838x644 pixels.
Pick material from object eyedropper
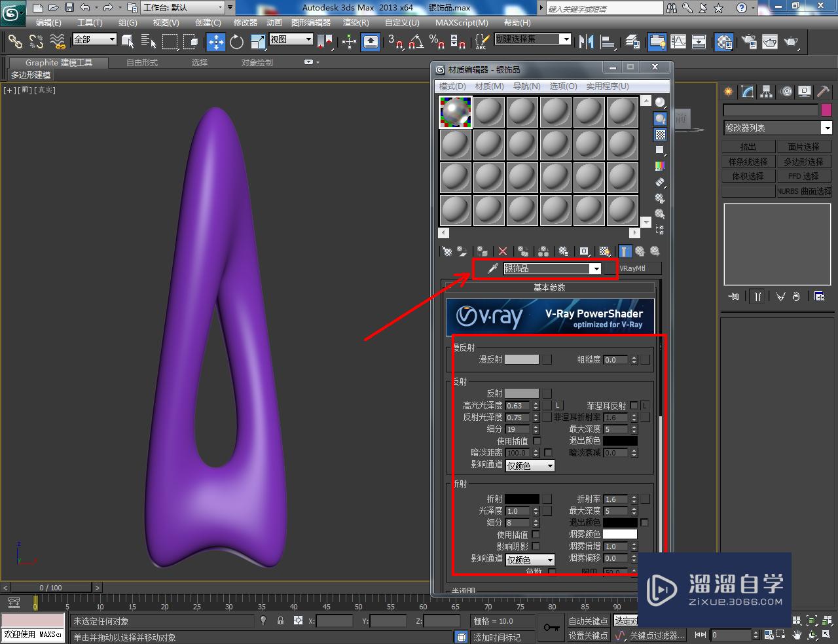[492, 268]
